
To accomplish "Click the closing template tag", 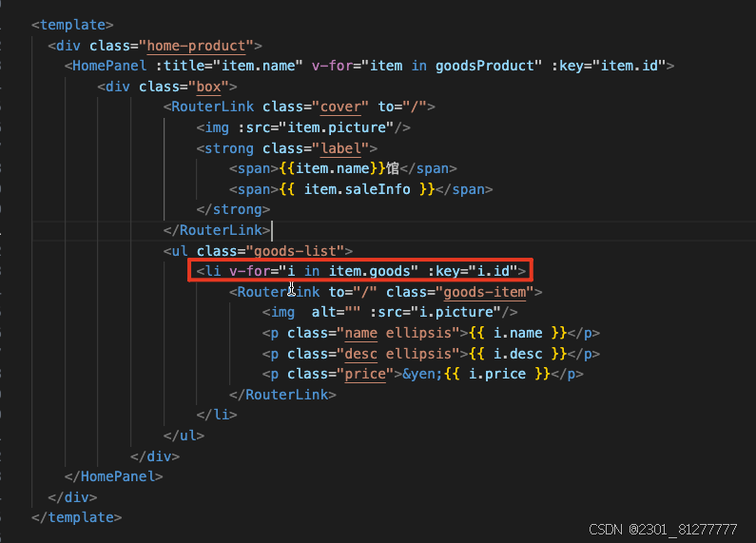I will pos(76,517).
